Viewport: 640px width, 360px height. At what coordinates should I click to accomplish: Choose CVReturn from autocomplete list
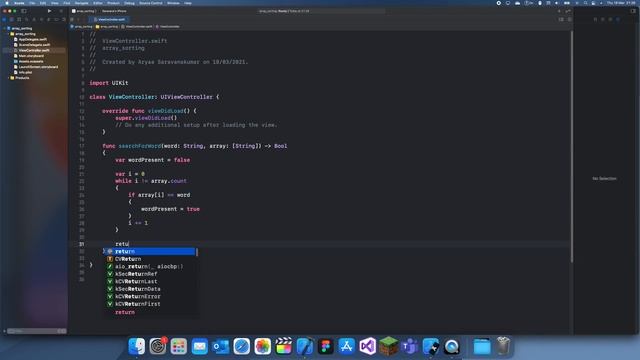(x=149, y=259)
